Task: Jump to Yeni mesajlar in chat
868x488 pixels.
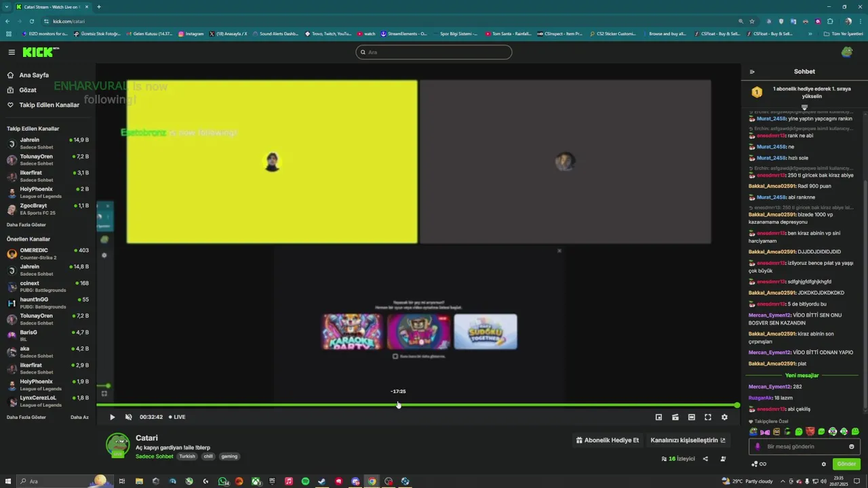Action: tap(802, 375)
